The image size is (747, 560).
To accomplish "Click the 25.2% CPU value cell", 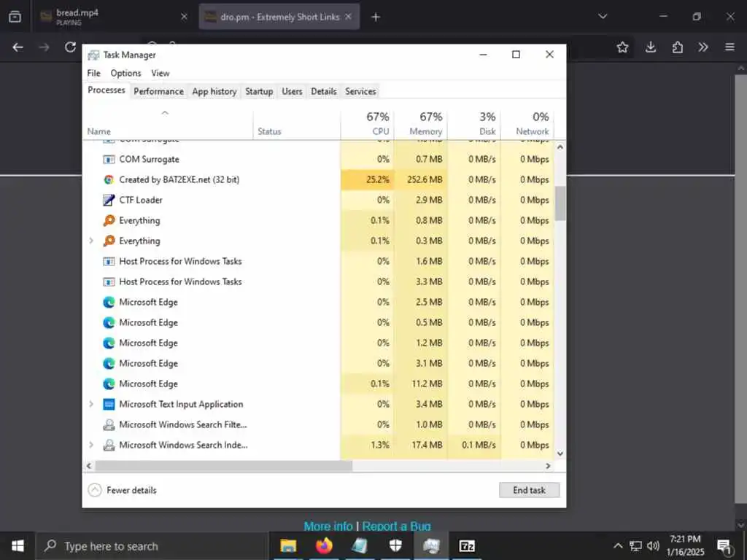I will (368, 179).
